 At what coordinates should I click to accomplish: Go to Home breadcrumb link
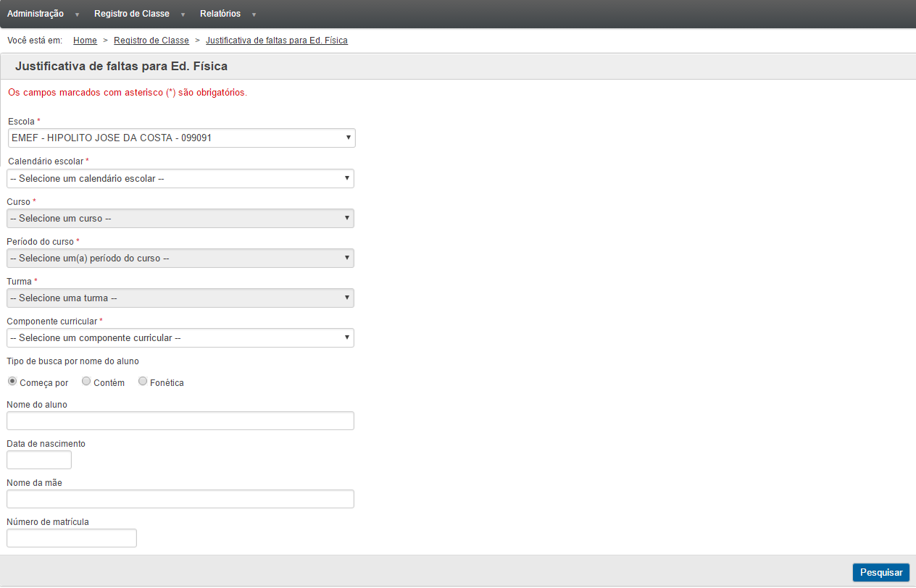pos(85,41)
